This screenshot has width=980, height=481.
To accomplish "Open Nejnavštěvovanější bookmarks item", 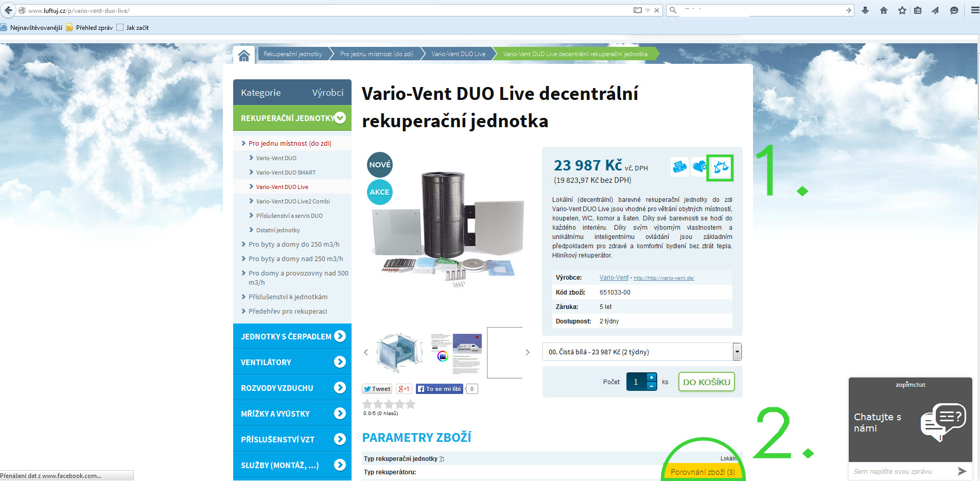I will [x=31, y=28].
